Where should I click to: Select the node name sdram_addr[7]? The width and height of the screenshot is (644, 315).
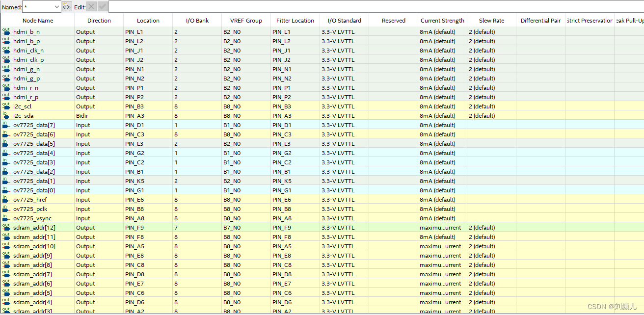pos(32,274)
